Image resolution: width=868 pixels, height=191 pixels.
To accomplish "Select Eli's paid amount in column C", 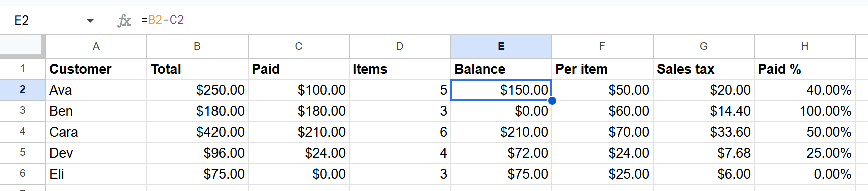I will 299,174.
